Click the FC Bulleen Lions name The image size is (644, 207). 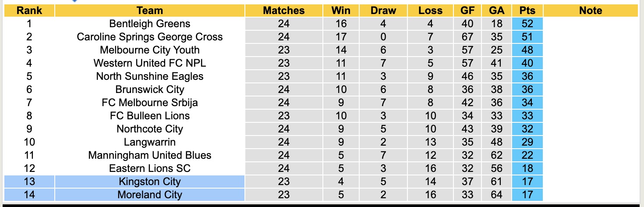pyautogui.click(x=149, y=116)
